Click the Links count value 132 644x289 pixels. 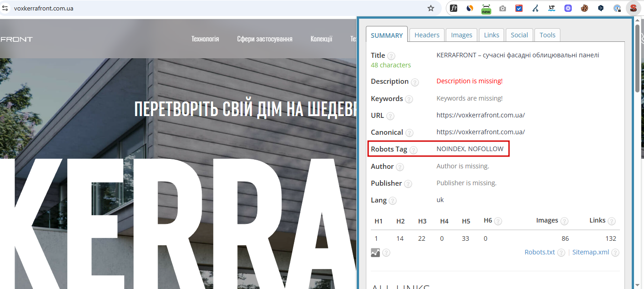611,238
